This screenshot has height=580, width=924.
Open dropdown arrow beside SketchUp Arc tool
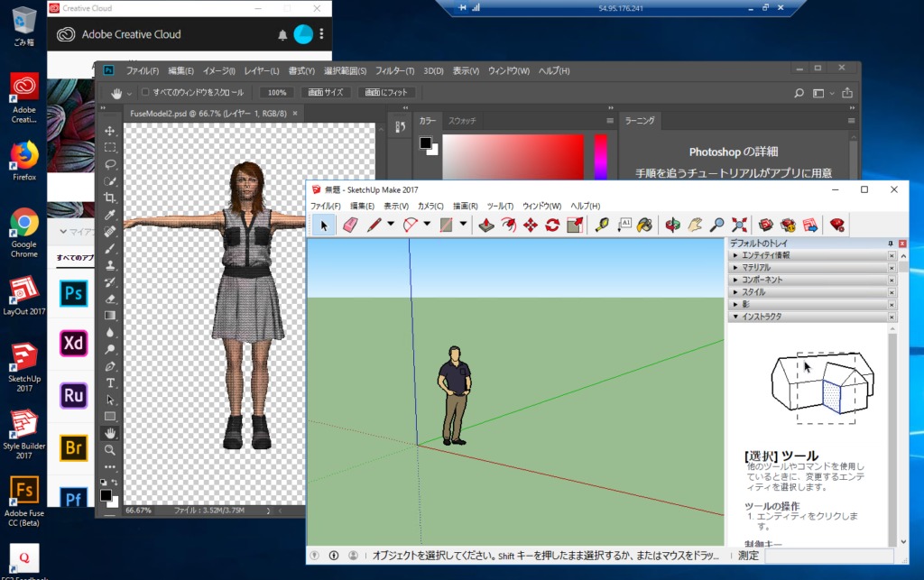click(427, 224)
